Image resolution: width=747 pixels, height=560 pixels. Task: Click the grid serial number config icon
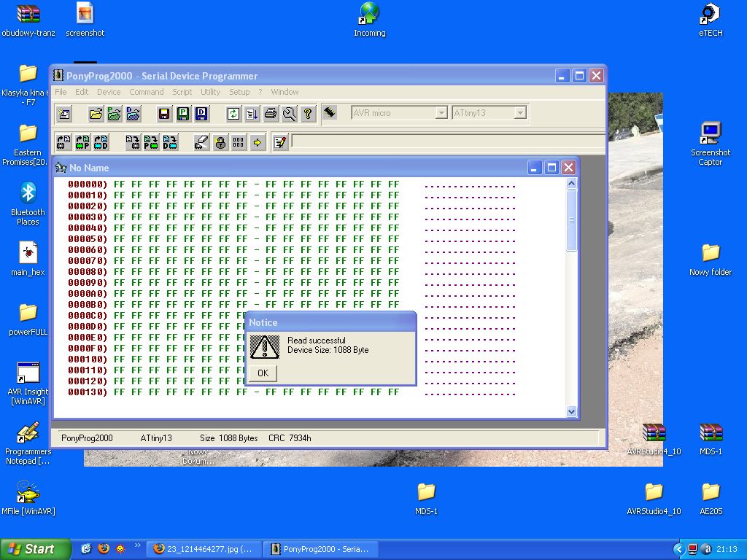pos(239,142)
